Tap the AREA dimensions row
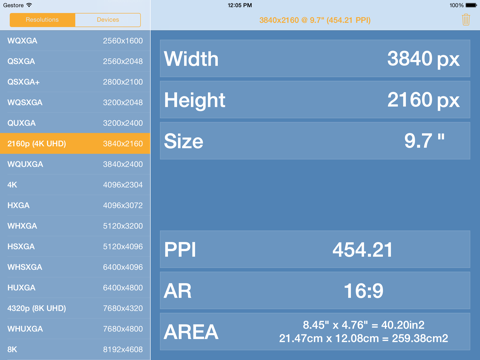The height and width of the screenshot is (360, 480). click(315, 332)
